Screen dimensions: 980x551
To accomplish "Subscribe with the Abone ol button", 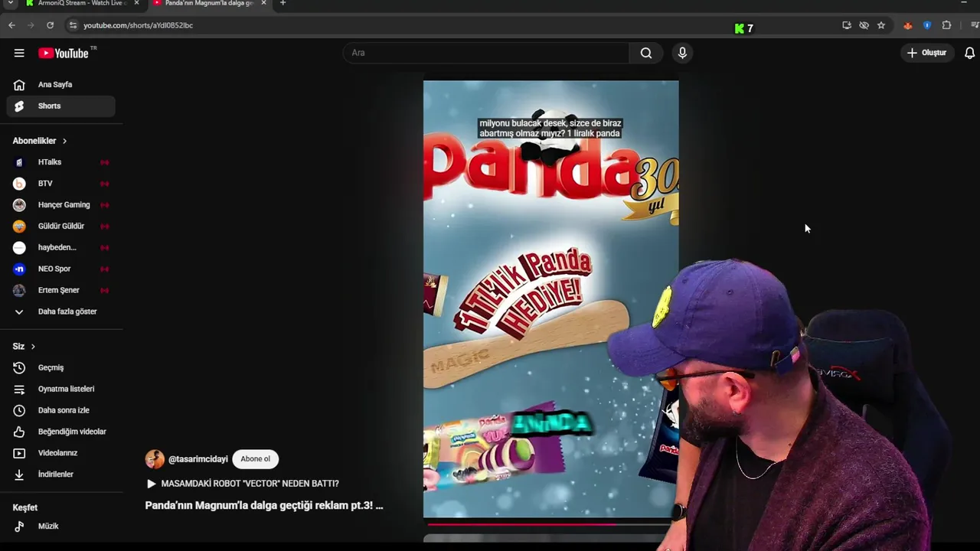I will 255,459.
